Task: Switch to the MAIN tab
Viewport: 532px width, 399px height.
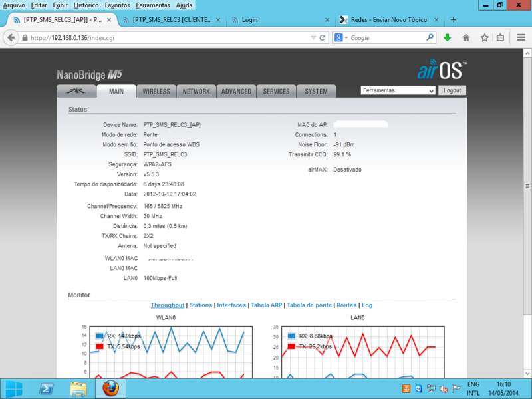Action: point(116,91)
